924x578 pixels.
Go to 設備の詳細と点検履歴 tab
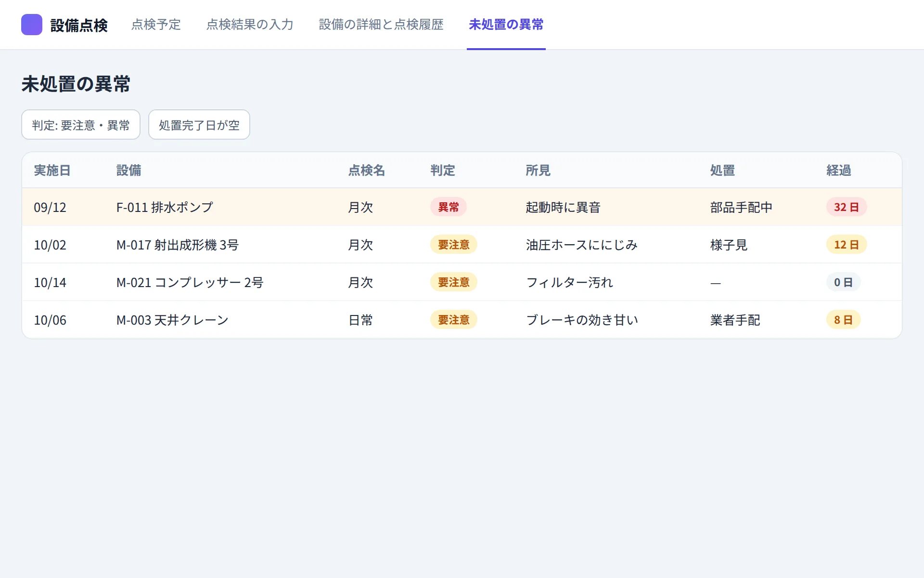click(381, 25)
